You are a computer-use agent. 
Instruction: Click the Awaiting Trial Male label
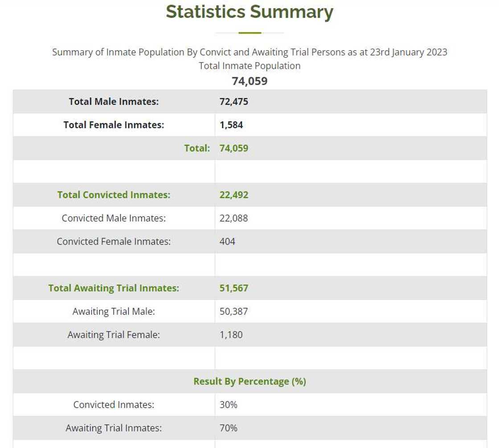click(114, 311)
